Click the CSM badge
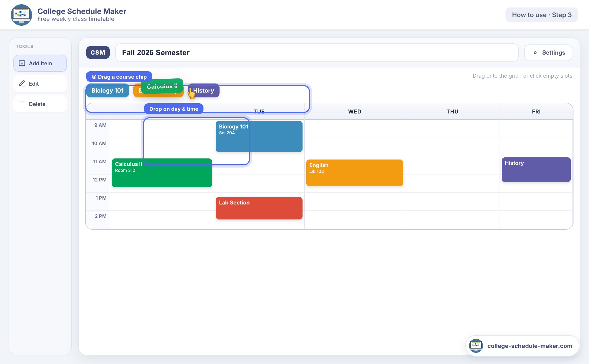The height and width of the screenshot is (364, 589). (98, 52)
